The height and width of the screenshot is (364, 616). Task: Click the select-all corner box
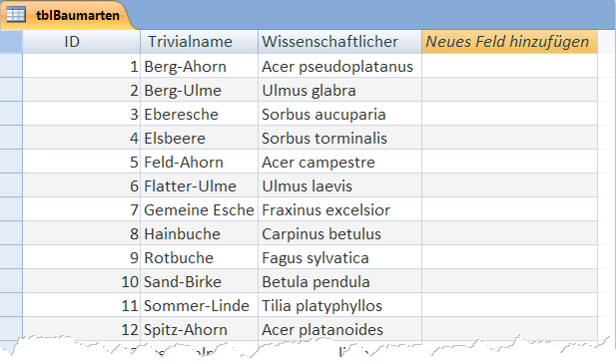click(x=11, y=42)
